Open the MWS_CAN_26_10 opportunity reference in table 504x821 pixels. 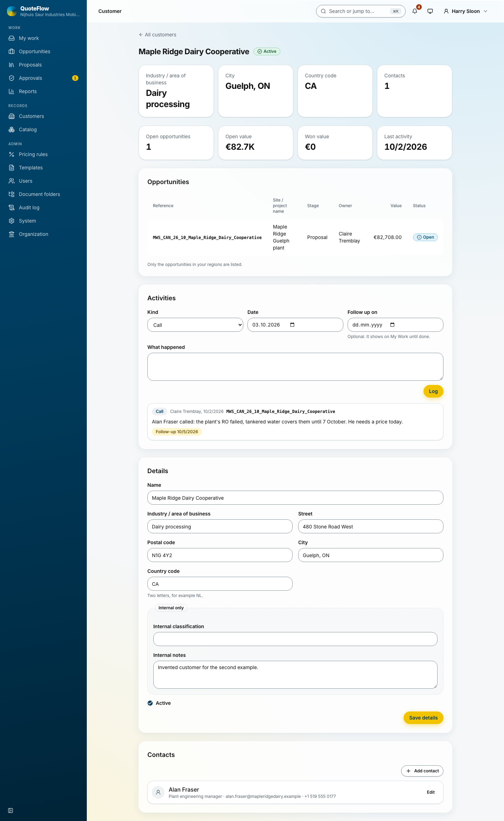[x=207, y=238]
